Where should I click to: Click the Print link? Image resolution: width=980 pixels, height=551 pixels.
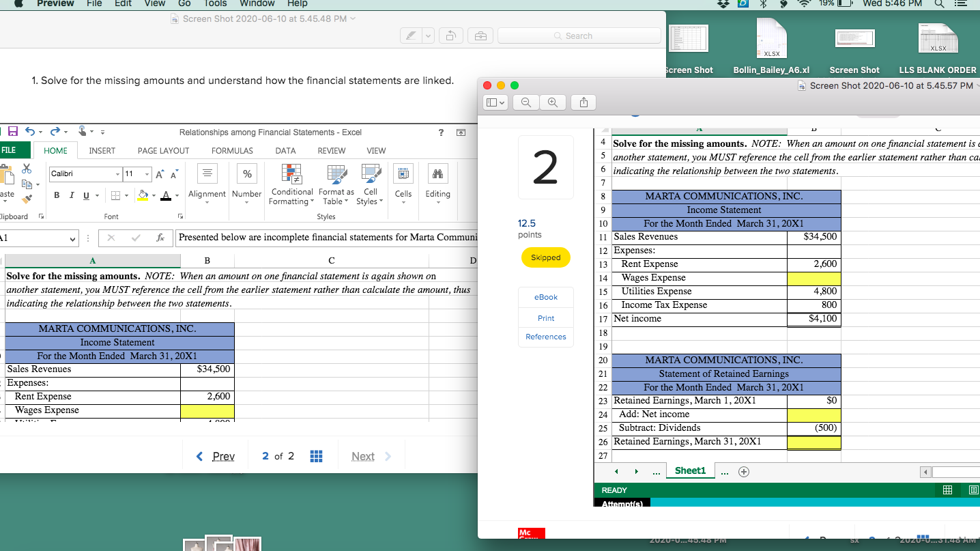(x=546, y=318)
